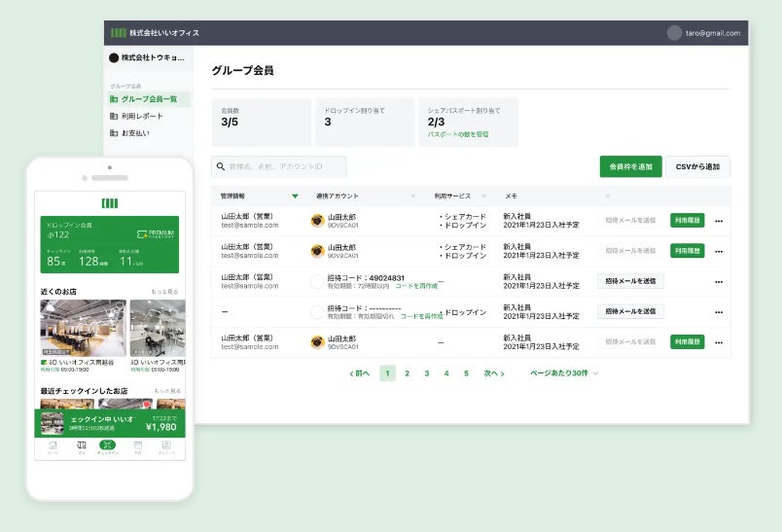Viewport: 782px width, 532px height.
Task: Open the 利用サービス column filter arrow
Action: (x=483, y=195)
